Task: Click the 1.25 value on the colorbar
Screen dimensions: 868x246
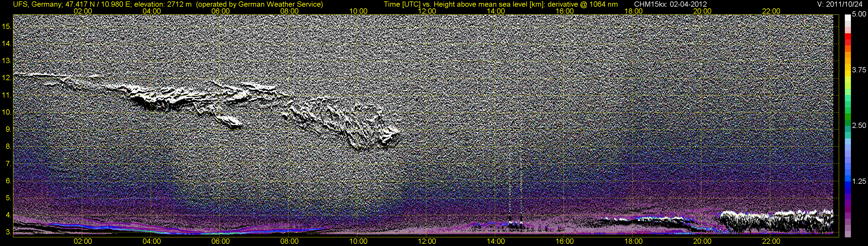Action: (x=859, y=181)
